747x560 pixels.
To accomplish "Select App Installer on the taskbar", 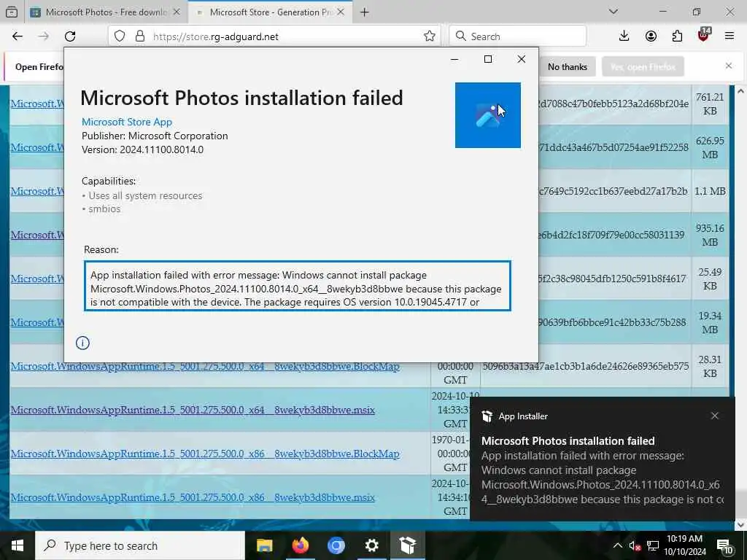I will click(408, 545).
